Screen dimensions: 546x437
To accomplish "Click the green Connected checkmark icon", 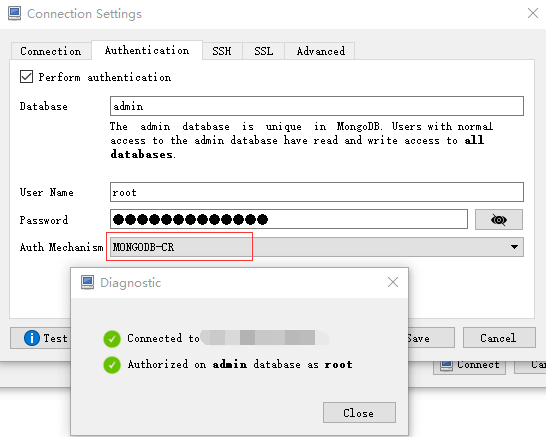I will pyautogui.click(x=112, y=339).
